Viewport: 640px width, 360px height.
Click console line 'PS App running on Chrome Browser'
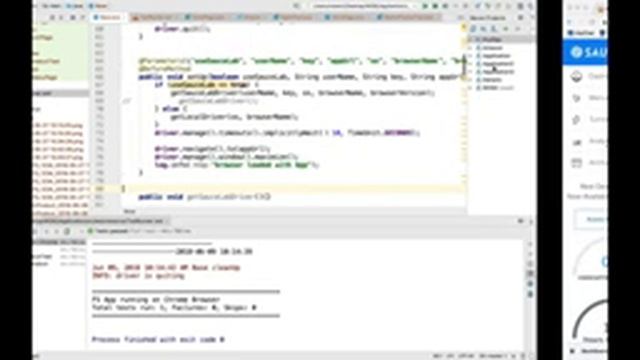(156, 300)
